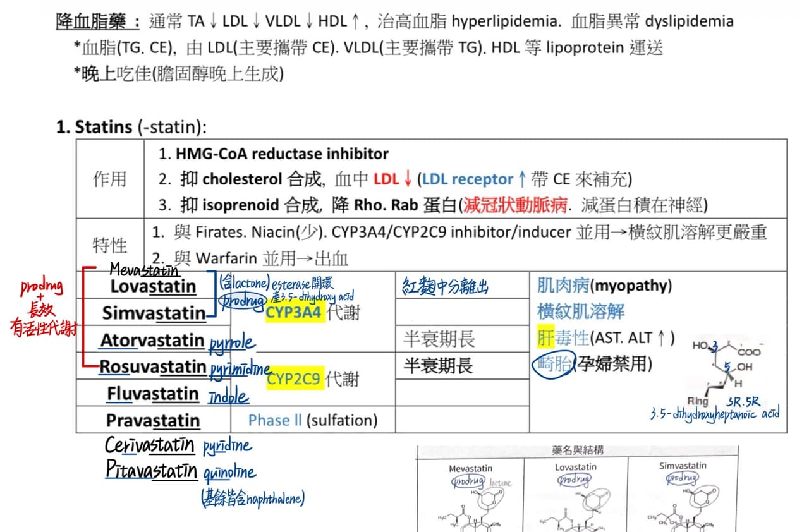Select the Pravastatin table cell

tap(153, 420)
